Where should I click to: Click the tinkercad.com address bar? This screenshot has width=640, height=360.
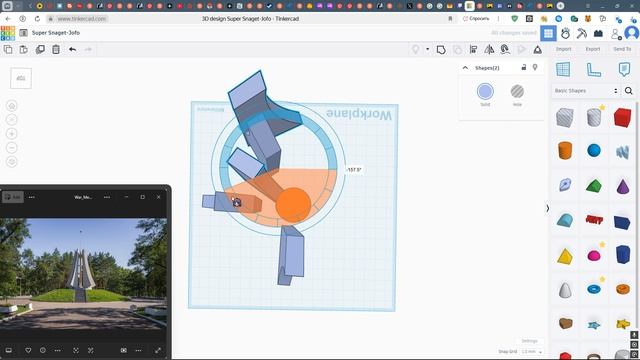tap(82, 19)
